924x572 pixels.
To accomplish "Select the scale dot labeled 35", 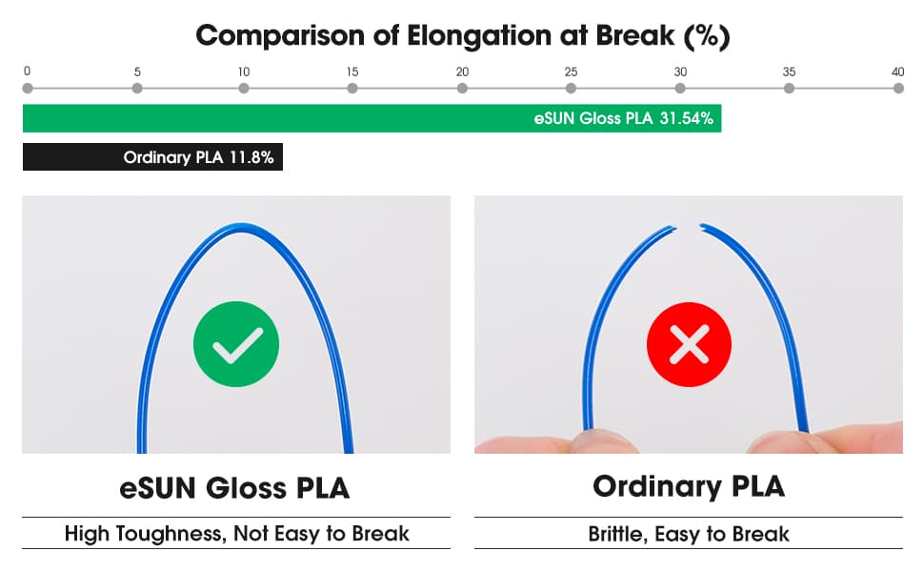I will coord(789,89).
